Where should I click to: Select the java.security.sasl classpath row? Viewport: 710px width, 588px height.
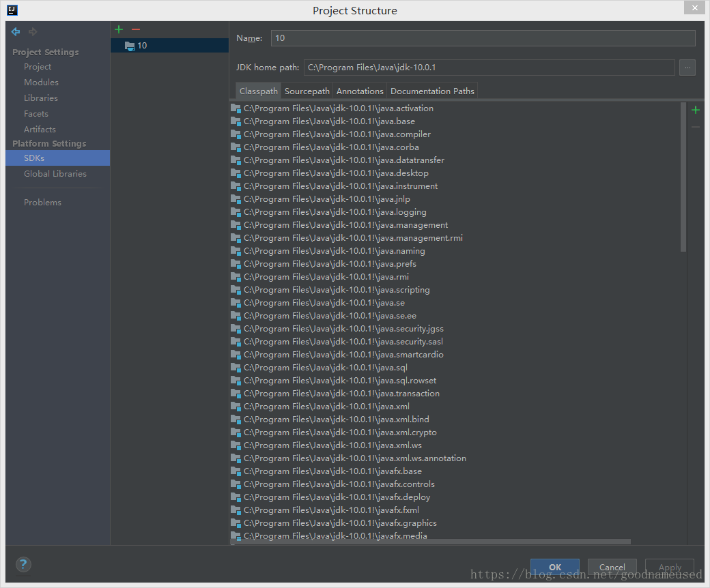(x=455, y=342)
